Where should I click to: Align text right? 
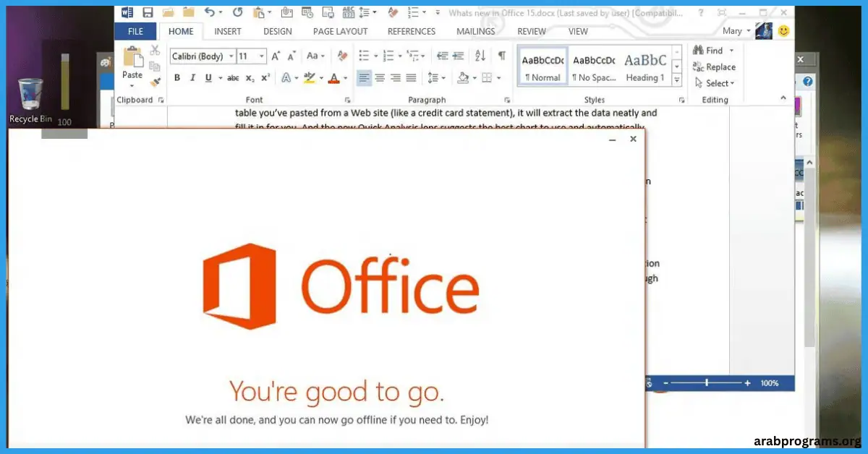coord(396,78)
